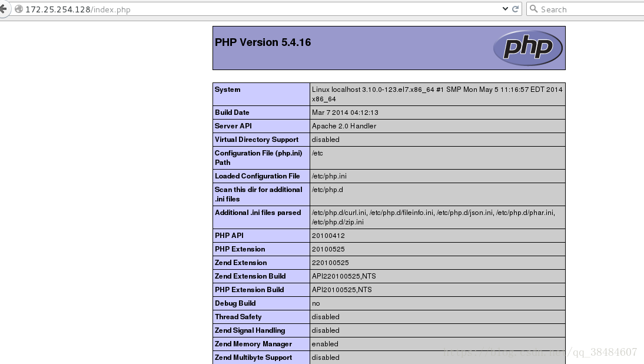The height and width of the screenshot is (364, 644).
Task: Click the 'Build Date' label cell
Action: click(x=261, y=112)
